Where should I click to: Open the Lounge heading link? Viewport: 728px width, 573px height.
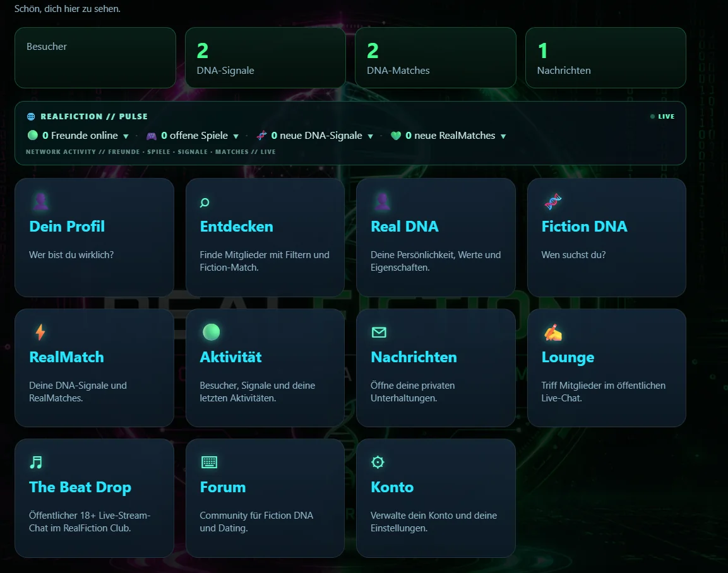pos(568,358)
